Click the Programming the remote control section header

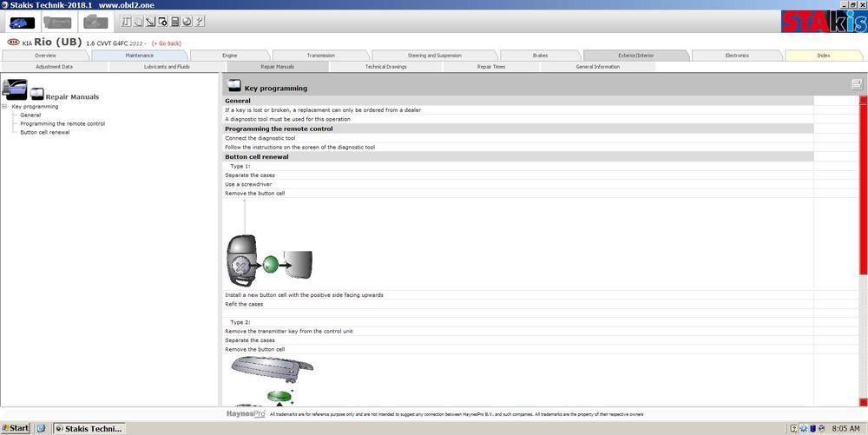point(518,129)
